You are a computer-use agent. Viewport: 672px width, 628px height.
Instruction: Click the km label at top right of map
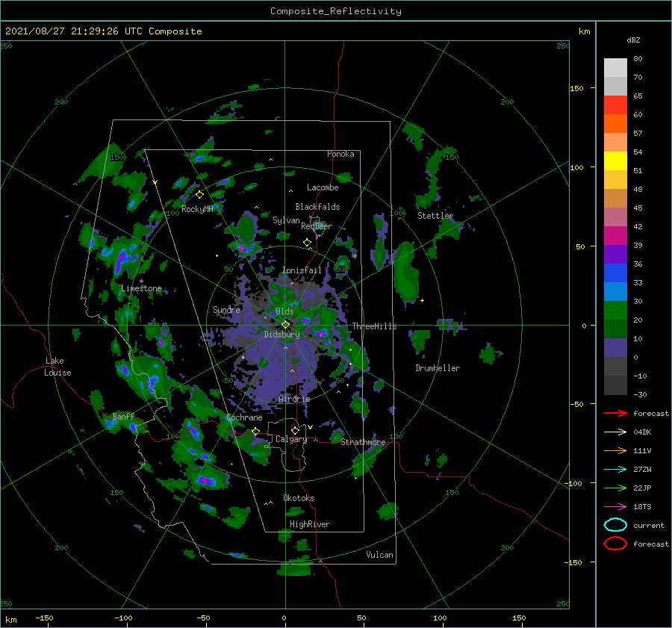(584, 31)
